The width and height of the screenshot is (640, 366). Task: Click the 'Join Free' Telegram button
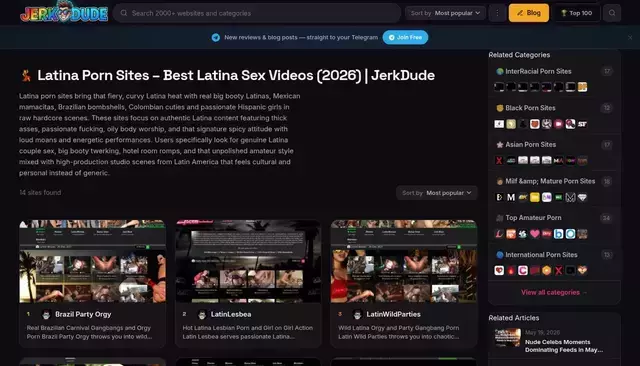pyautogui.click(x=405, y=37)
